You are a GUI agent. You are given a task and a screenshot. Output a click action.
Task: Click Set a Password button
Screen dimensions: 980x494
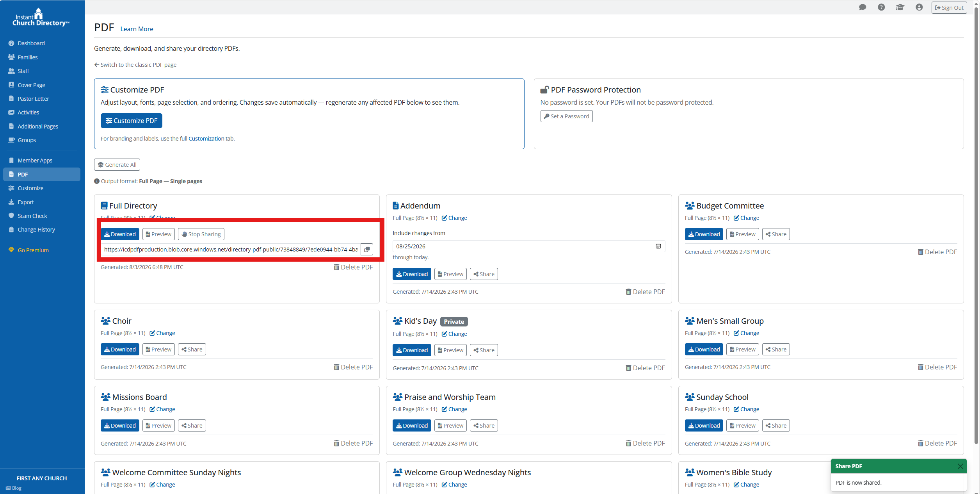click(566, 116)
